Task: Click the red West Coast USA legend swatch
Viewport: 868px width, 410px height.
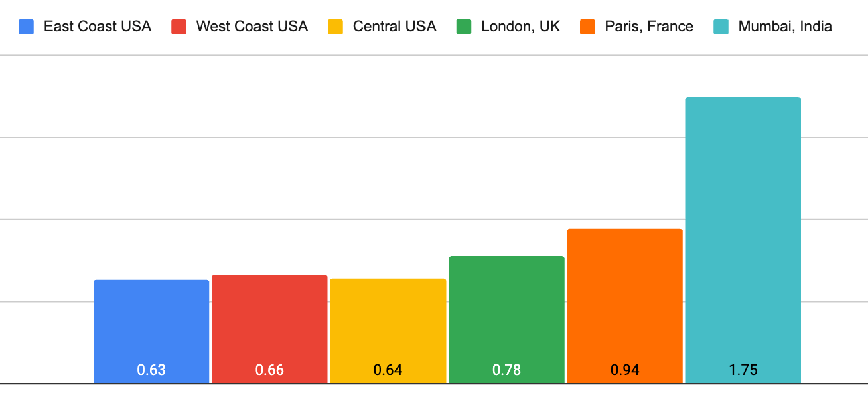Action: pyautogui.click(x=179, y=27)
